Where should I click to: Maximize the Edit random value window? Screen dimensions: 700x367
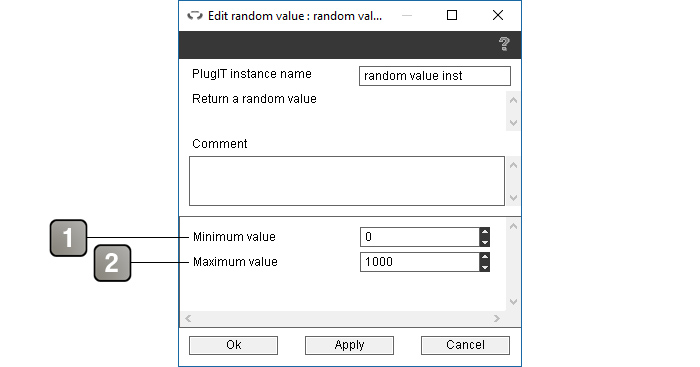click(x=452, y=15)
